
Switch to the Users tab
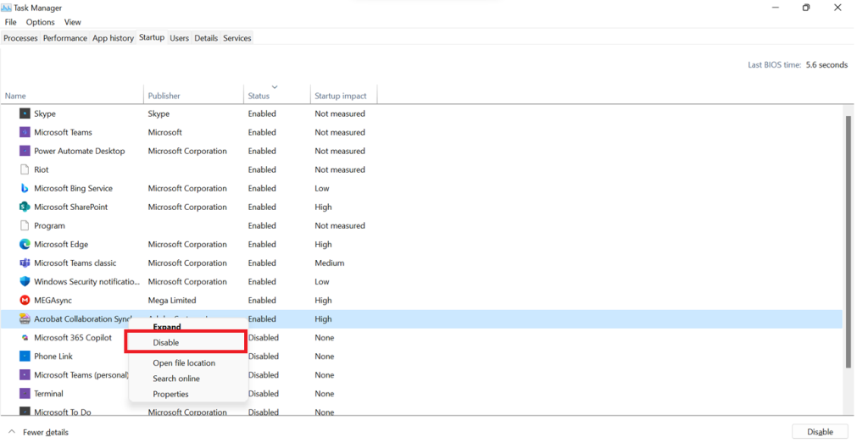[x=179, y=38]
